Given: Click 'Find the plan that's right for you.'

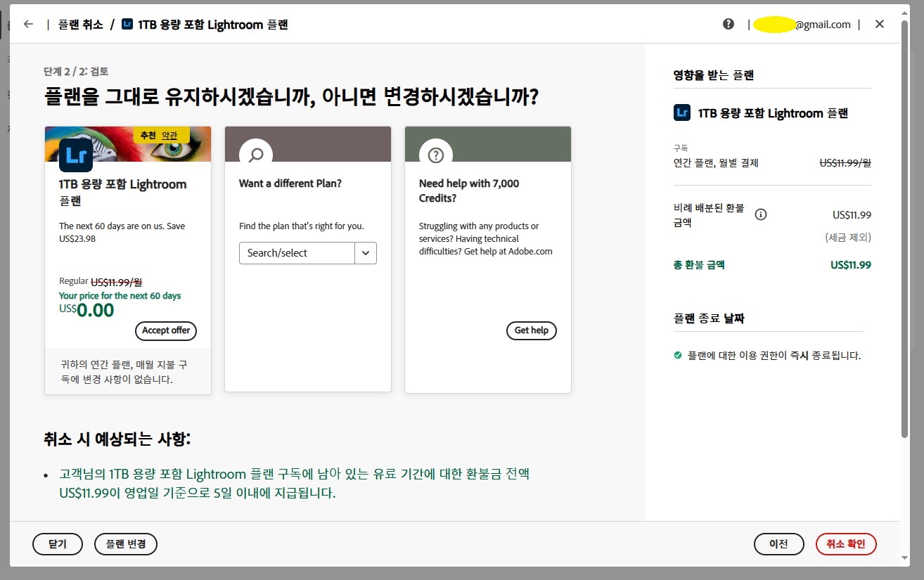Looking at the screenshot, I should click(302, 226).
